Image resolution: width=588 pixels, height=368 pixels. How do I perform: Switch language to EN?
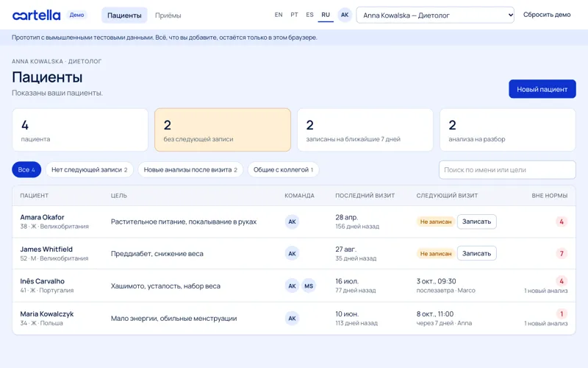tap(279, 15)
